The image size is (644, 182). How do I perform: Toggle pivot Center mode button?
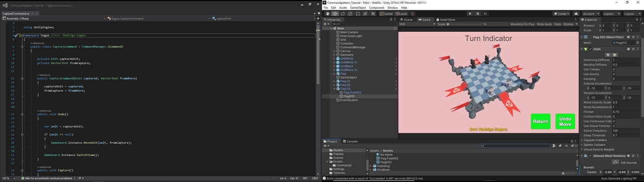[386, 14]
